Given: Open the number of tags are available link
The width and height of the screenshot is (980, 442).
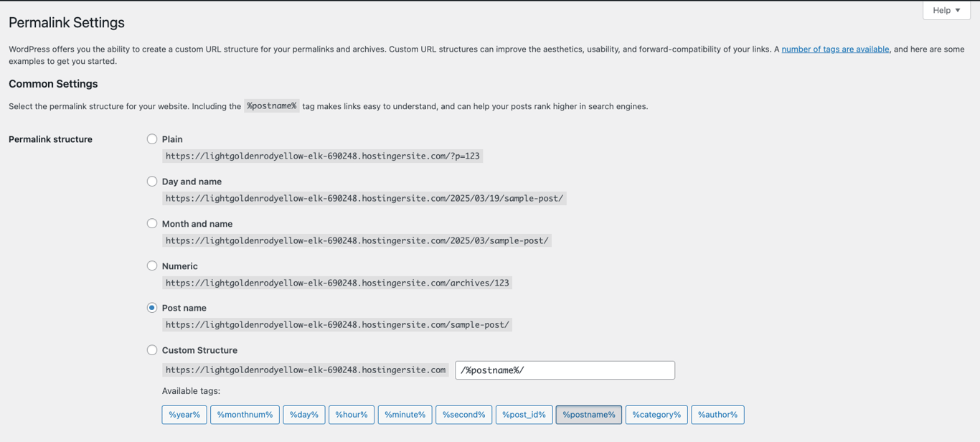Looking at the screenshot, I should click(834, 49).
